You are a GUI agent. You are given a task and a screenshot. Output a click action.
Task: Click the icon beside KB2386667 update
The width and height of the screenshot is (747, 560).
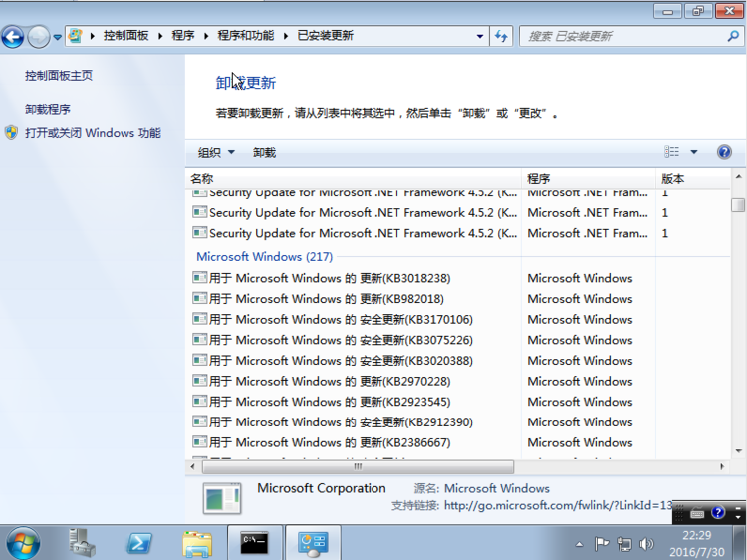click(x=199, y=441)
